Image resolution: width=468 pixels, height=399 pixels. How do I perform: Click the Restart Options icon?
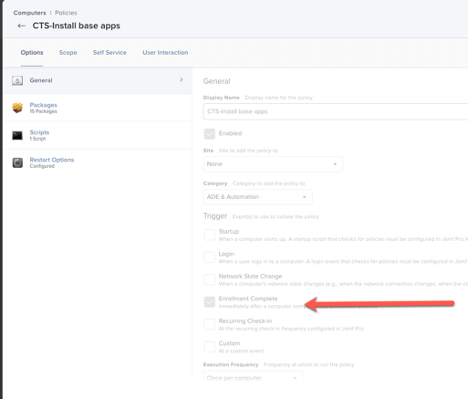click(x=18, y=163)
